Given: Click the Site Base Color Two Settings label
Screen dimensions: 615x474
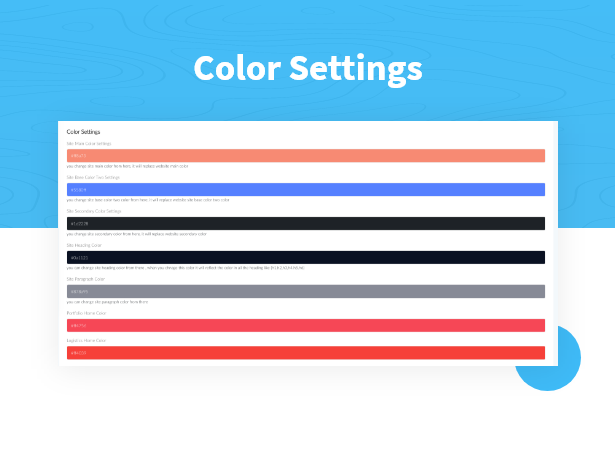Looking at the screenshot, I should 93,177.
